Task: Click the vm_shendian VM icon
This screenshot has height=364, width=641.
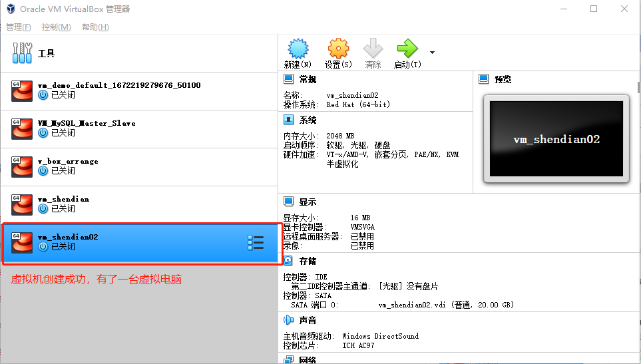Action: [22, 205]
